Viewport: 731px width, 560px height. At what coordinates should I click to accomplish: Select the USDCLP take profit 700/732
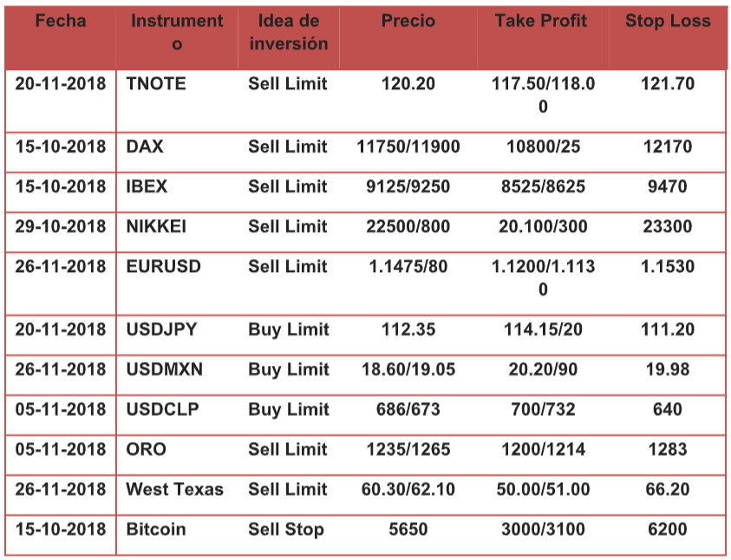tap(543, 410)
